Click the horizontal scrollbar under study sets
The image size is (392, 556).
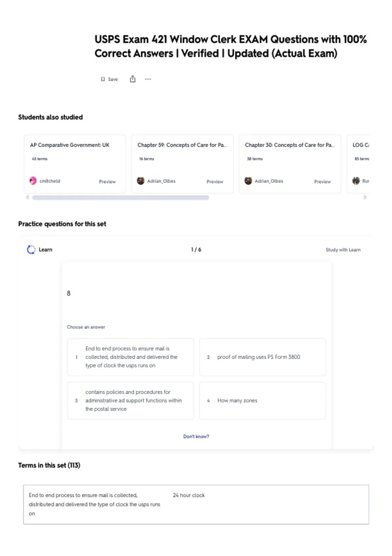(x=121, y=198)
